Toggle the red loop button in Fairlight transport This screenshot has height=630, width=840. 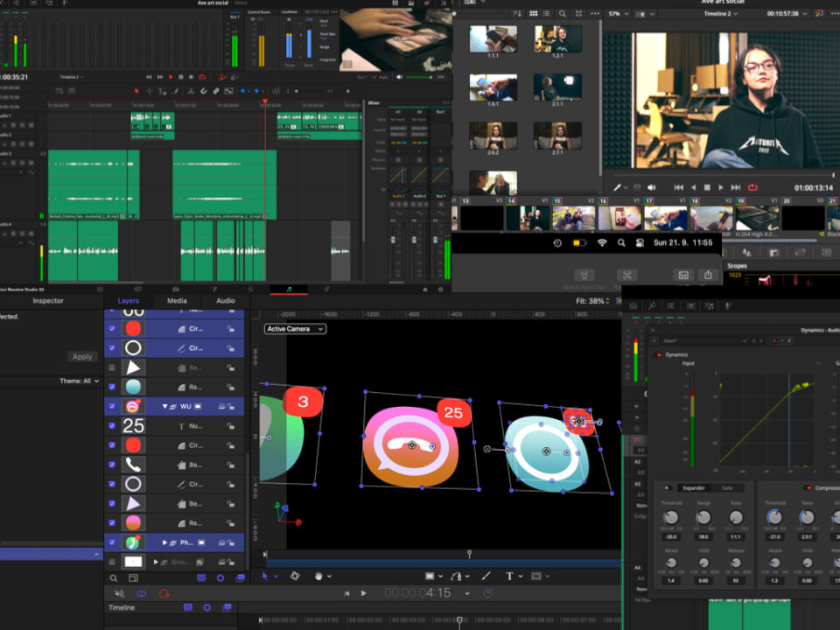click(202, 77)
